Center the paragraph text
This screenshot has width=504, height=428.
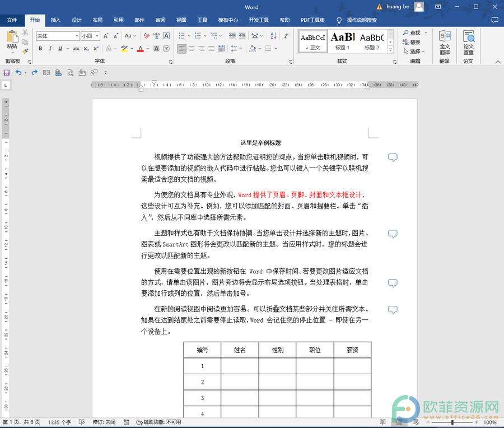(192, 49)
